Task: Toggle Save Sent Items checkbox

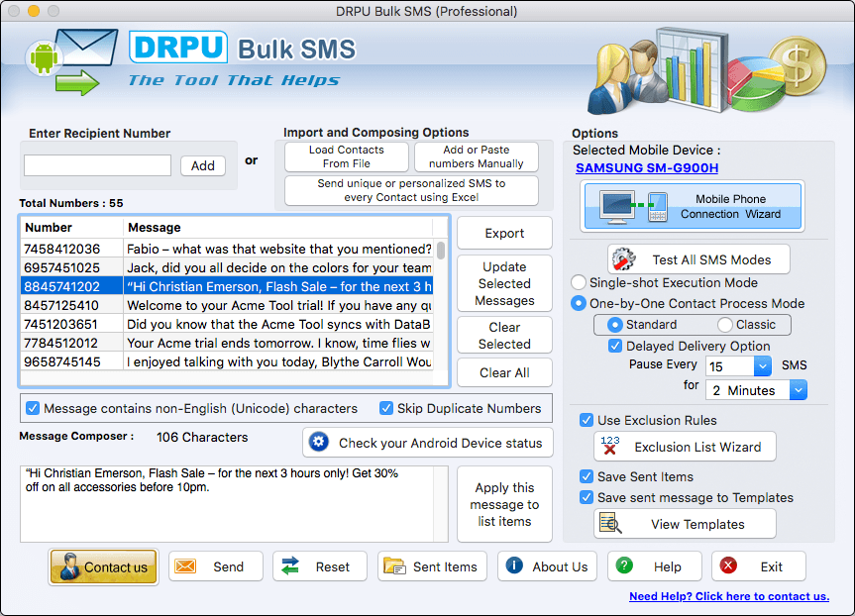Action: [x=587, y=476]
